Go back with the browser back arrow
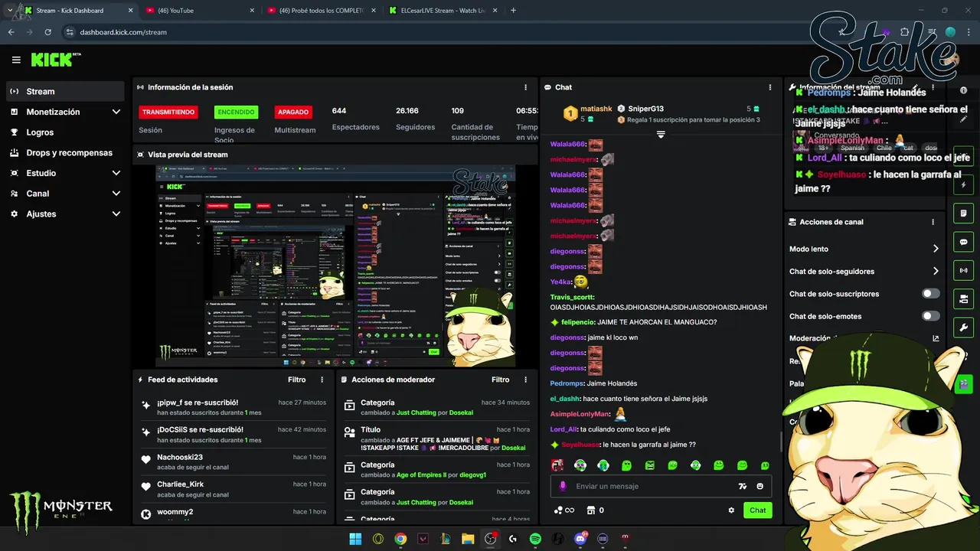980x551 pixels. click(11, 32)
